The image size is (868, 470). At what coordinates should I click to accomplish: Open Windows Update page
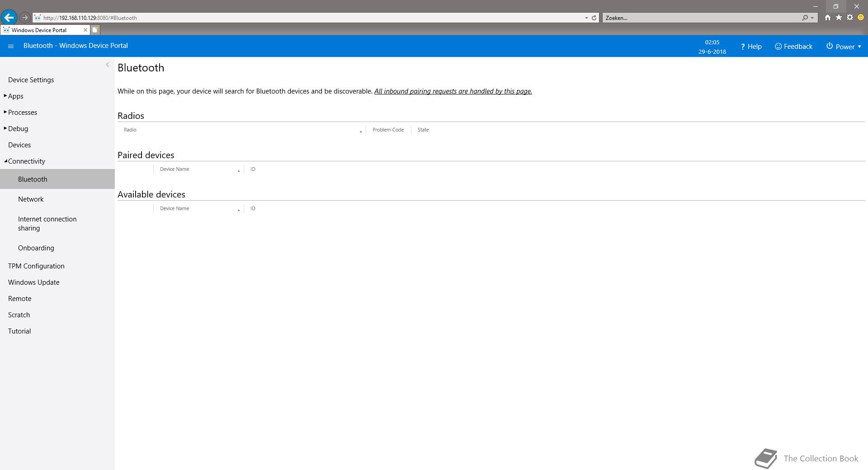(34, 282)
